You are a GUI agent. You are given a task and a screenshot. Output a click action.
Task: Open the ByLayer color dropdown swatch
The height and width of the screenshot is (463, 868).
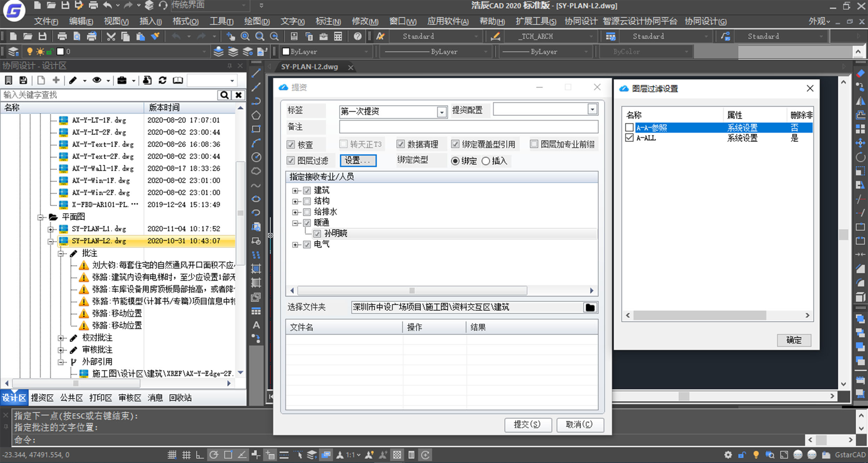pyautogui.click(x=286, y=51)
